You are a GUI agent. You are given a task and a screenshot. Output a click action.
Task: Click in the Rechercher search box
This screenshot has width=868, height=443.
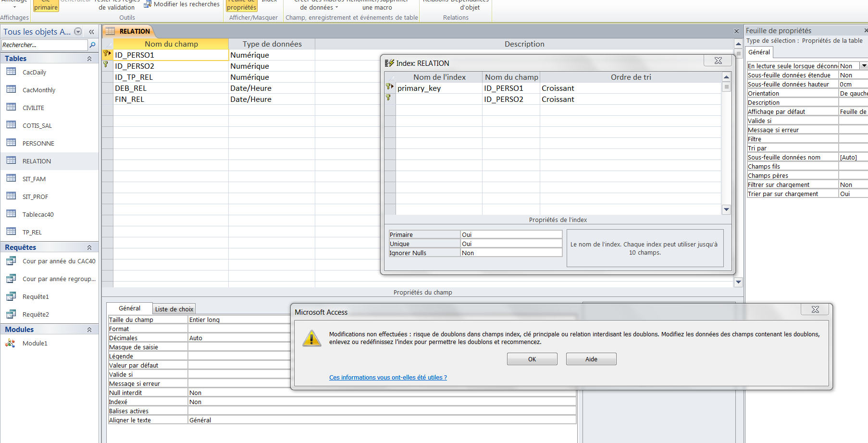pyautogui.click(x=44, y=45)
